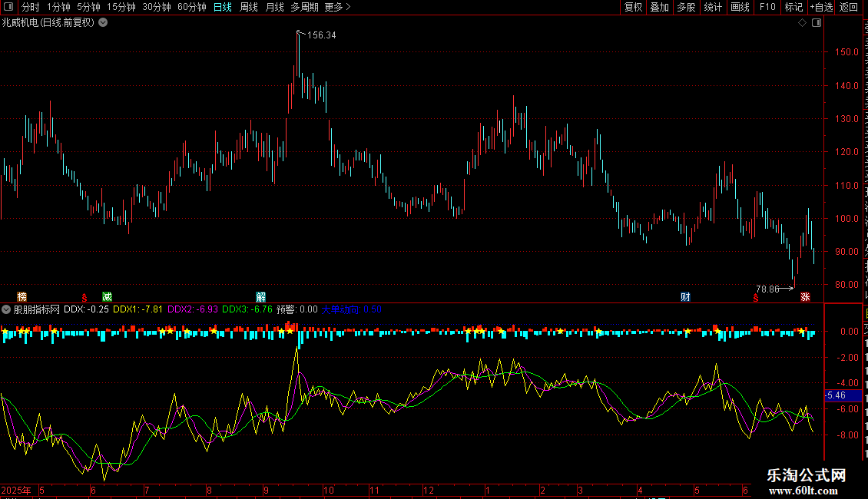Add stock via +自选 button
The image size is (868, 499).
821,7
